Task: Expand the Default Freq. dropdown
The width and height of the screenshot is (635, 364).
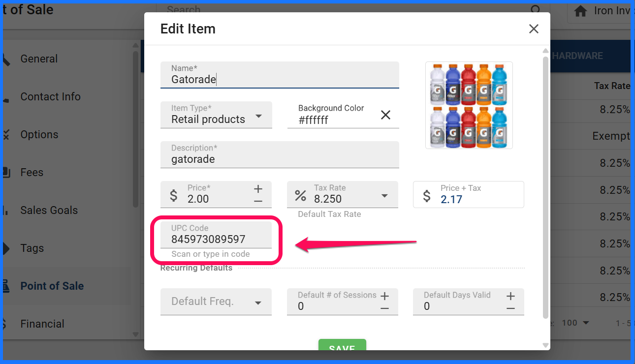Action: point(216,302)
